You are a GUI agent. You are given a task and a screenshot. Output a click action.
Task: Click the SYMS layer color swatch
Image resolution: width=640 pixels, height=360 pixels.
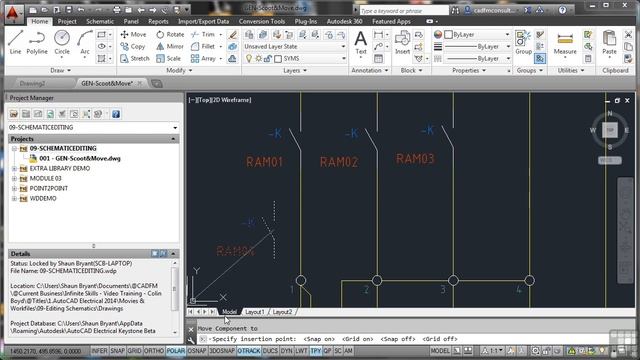278,59
